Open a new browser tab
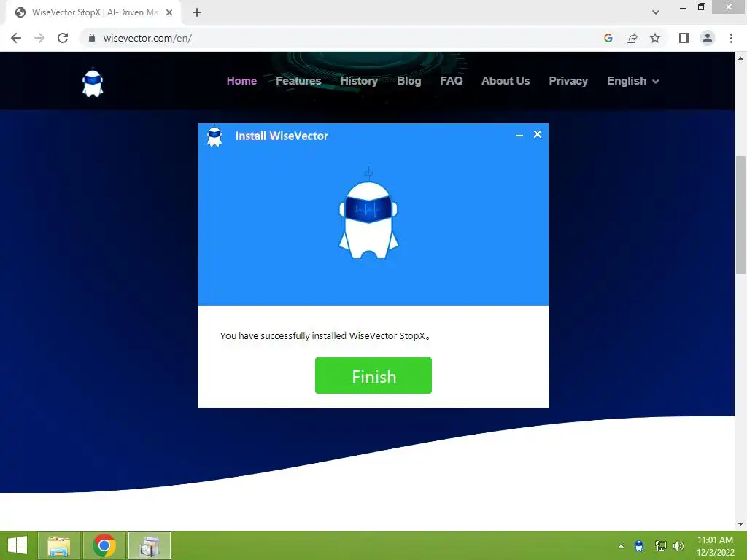Screen dimensions: 747x560 pyautogui.click(x=197, y=13)
